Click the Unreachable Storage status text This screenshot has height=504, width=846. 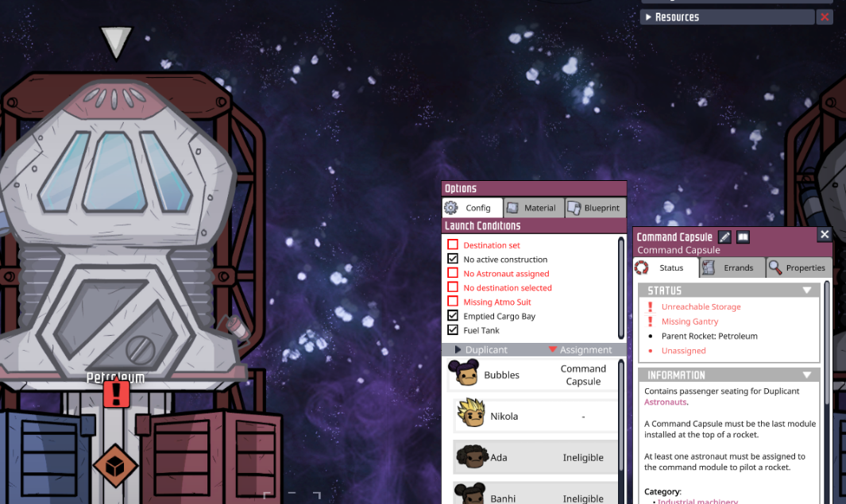tap(701, 306)
